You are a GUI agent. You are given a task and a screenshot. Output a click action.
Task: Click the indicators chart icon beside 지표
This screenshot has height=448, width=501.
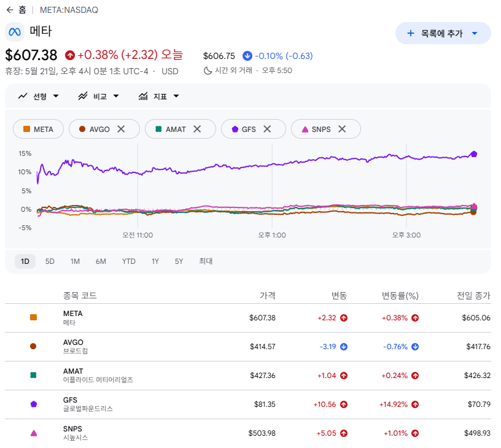[143, 96]
